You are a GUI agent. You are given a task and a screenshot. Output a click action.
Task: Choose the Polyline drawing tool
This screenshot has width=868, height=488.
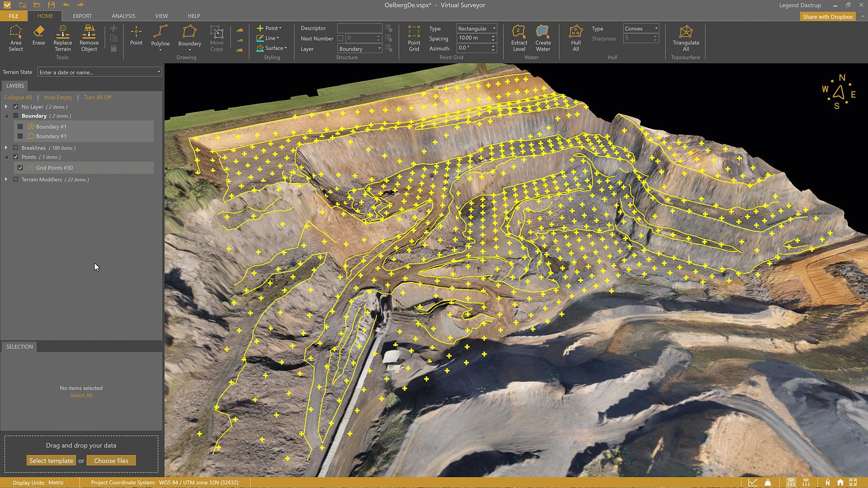point(160,36)
